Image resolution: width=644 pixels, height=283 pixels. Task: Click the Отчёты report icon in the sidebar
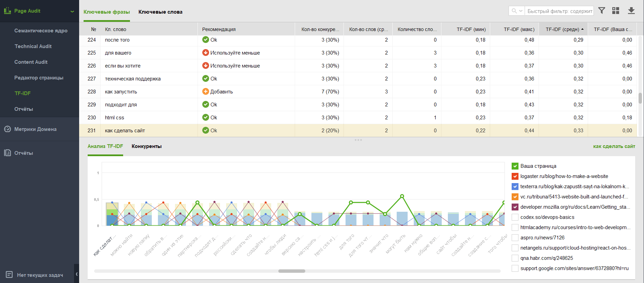point(8,153)
